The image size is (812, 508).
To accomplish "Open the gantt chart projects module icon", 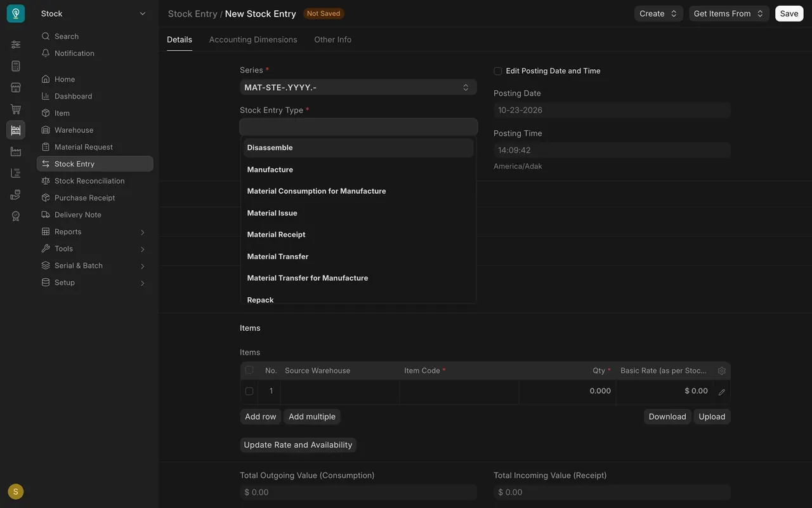I will (16, 173).
